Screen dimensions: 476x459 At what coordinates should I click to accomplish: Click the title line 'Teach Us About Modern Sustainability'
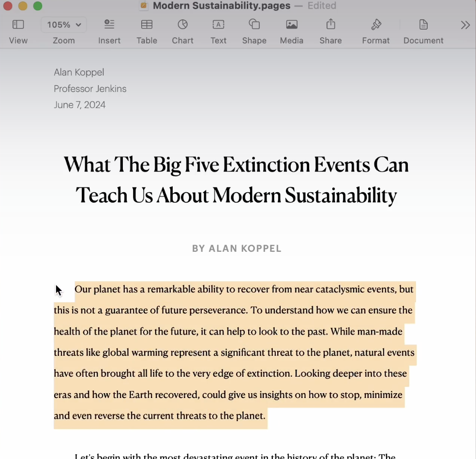(x=236, y=195)
